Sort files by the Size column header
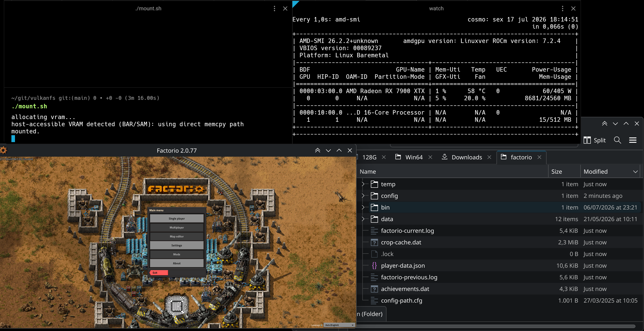The height and width of the screenshot is (331, 644). click(x=564, y=171)
